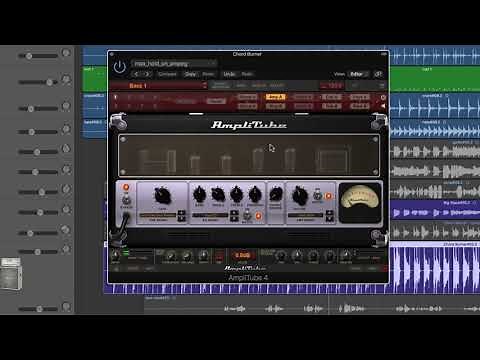This screenshot has width=480, height=360.
Task: Select the Cab A module
Action: click(331, 97)
